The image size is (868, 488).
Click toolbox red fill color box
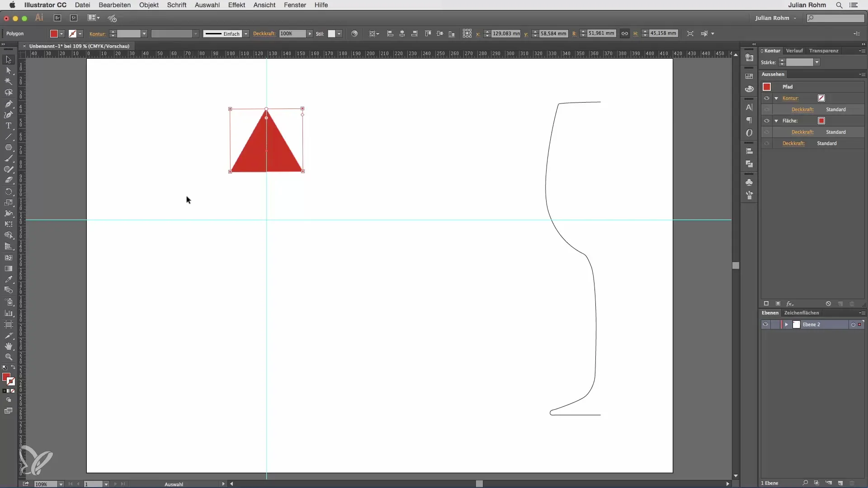click(6, 377)
